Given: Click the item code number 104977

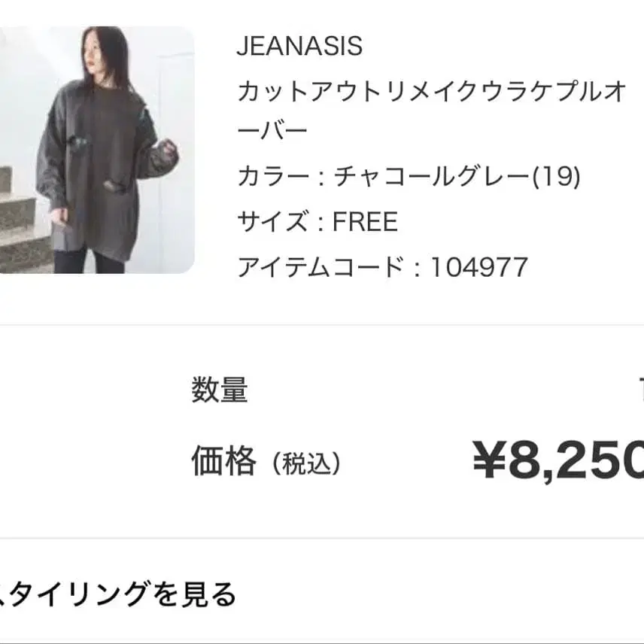Looking at the screenshot, I should tap(478, 266).
